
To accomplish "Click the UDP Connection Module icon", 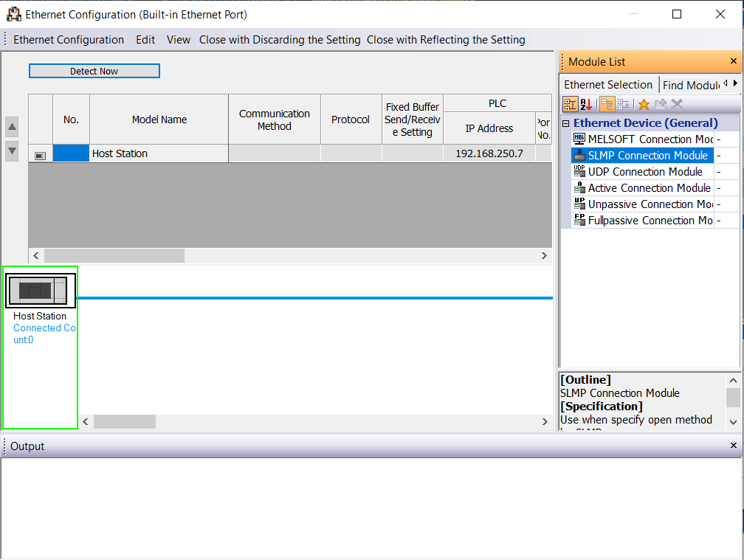I will pos(579,171).
